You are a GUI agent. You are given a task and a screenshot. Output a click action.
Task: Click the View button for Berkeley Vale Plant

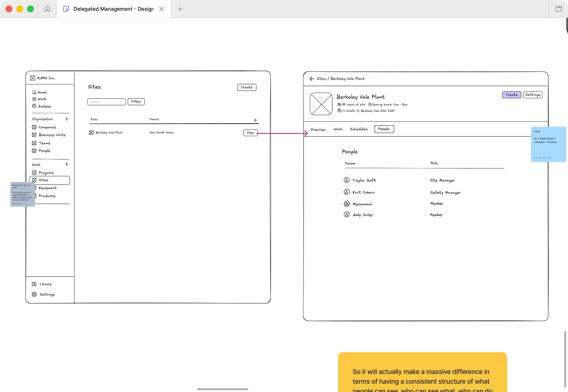coord(251,133)
